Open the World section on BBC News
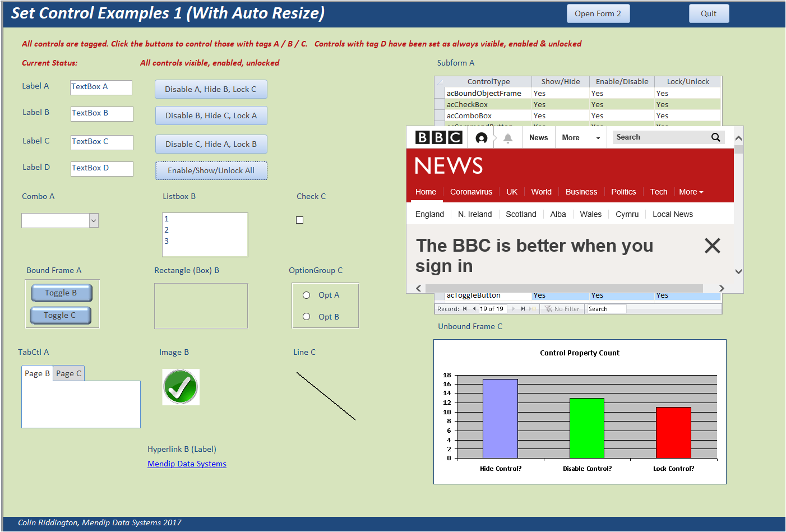This screenshot has height=532, width=786. pos(541,192)
